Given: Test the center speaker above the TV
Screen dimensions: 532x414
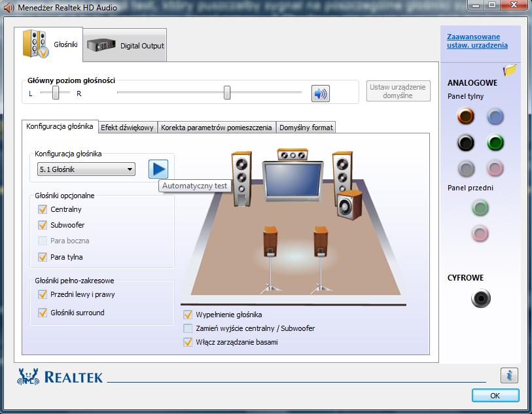Looking at the screenshot, I should pyautogui.click(x=293, y=154).
